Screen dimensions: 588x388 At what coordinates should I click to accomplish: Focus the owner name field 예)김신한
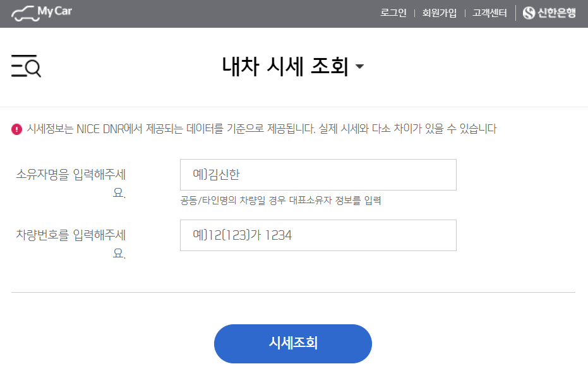click(x=318, y=175)
